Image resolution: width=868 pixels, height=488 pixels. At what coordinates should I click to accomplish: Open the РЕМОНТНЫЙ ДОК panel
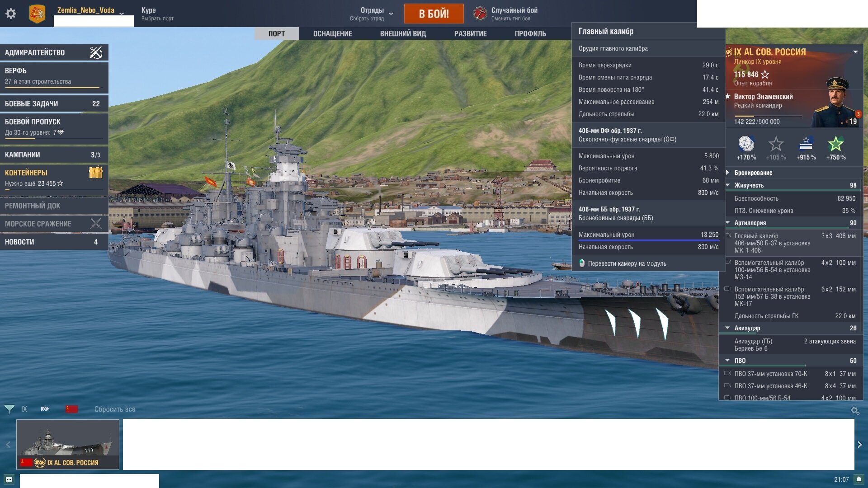[x=54, y=206]
